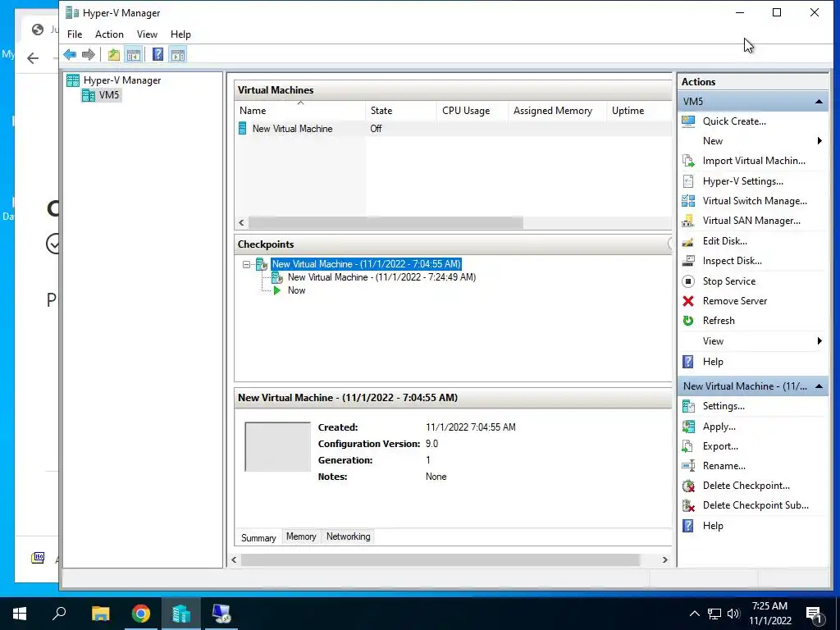The image size is (840, 630).
Task: Click the Edit Disk icon
Action: click(688, 241)
